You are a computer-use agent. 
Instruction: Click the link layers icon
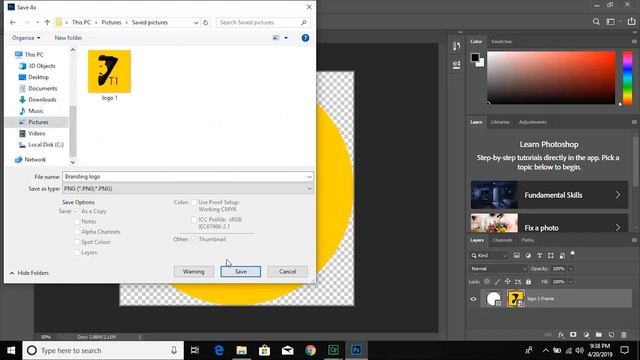pyautogui.click(x=548, y=335)
